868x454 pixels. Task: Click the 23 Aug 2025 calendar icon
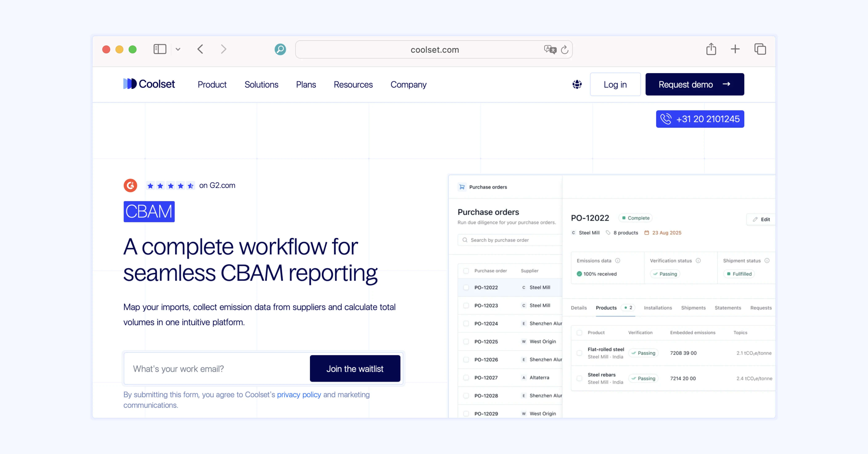click(x=647, y=233)
